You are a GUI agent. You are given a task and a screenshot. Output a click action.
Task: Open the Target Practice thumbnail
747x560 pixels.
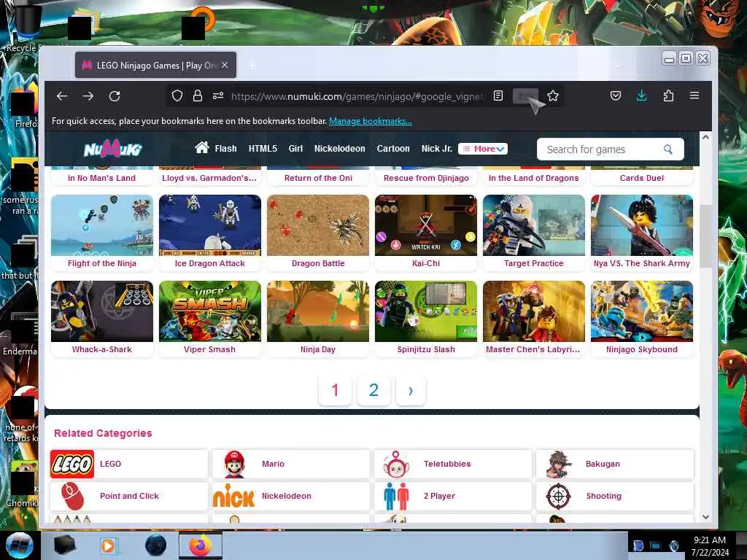point(533,225)
